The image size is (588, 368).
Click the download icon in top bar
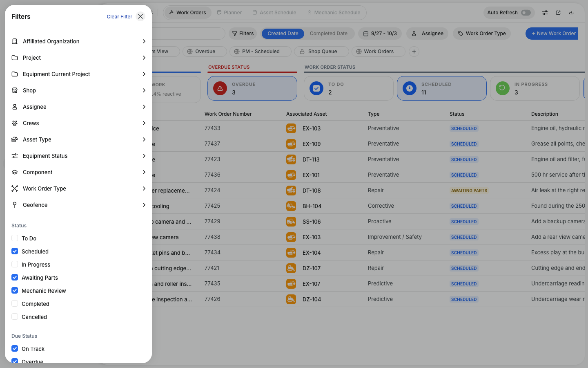[x=571, y=13]
